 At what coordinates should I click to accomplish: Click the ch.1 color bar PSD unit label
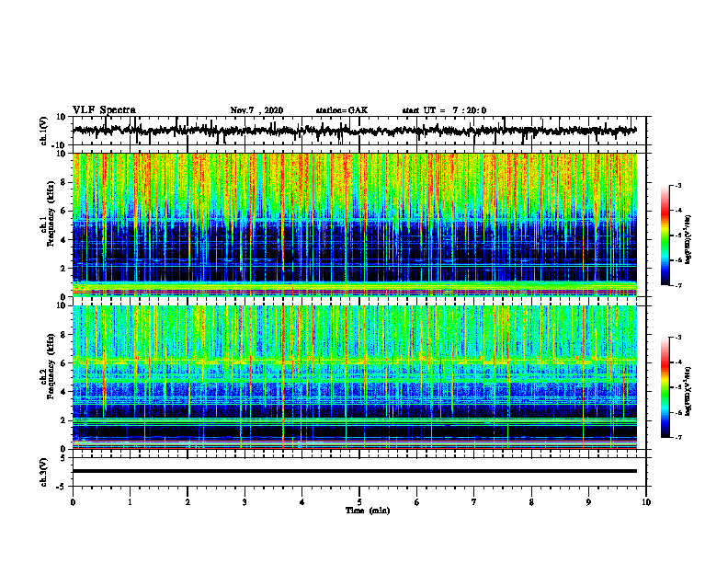pyautogui.click(x=688, y=240)
